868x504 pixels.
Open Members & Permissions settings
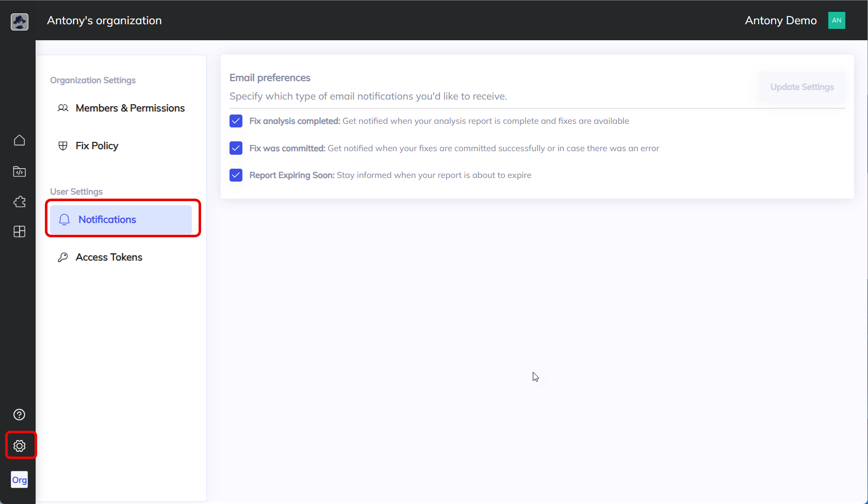pyautogui.click(x=130, y=108)
